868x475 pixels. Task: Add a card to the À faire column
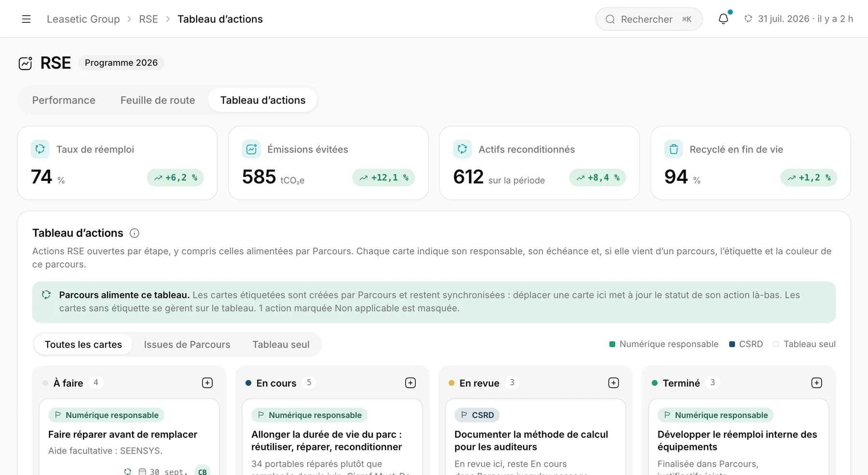[x=207, y=383]
